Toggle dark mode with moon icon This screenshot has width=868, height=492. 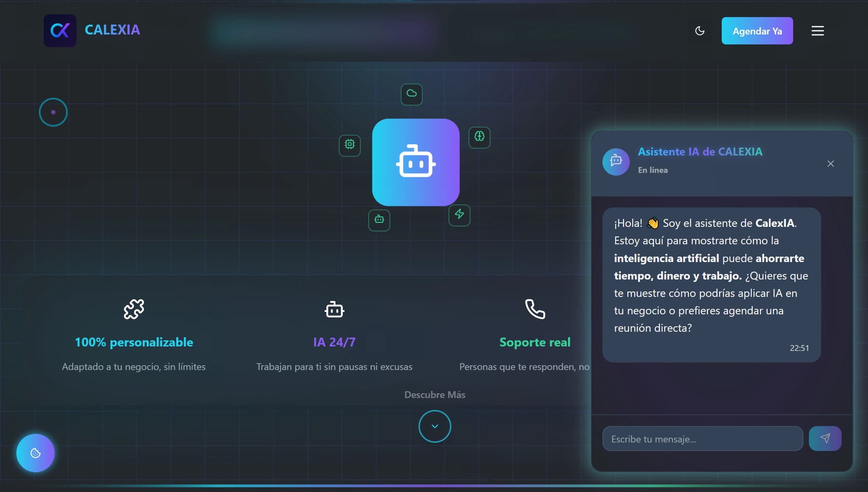point(700,31)
